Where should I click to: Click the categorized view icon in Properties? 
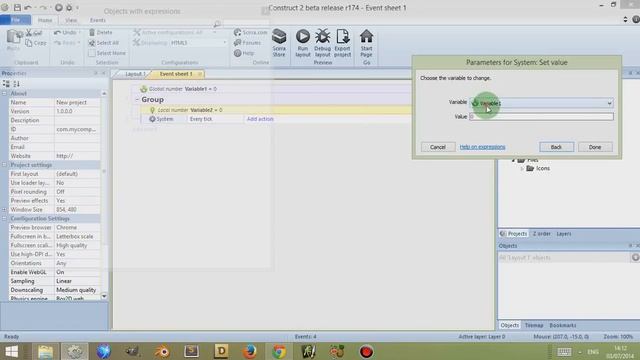click(x=6, y=84)
